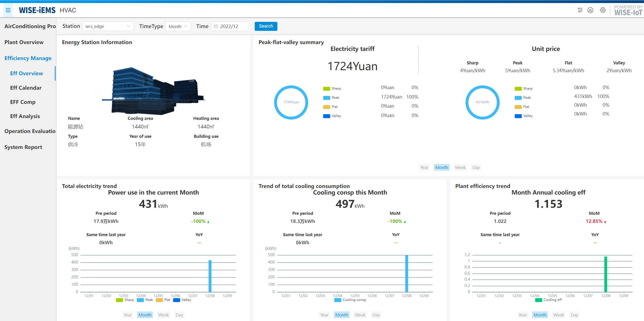Click the 12/08 bar in electricity chart
644x321 pixels.
pos(210,276)
